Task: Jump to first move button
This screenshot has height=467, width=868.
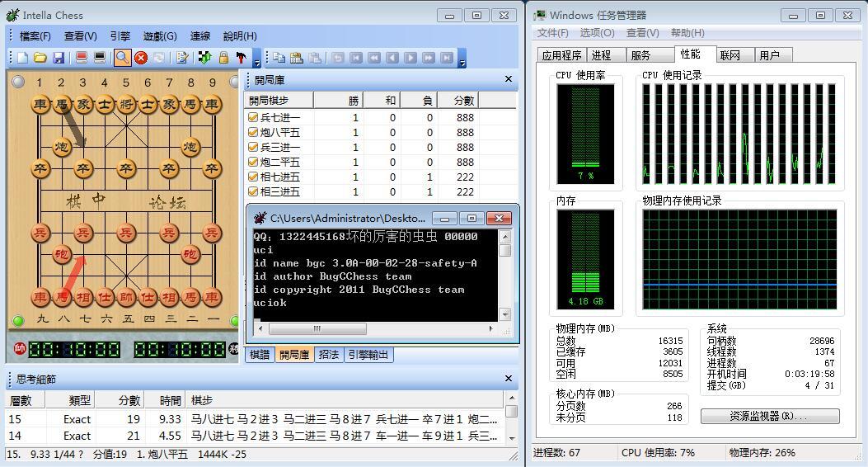Action: [356, 58]
